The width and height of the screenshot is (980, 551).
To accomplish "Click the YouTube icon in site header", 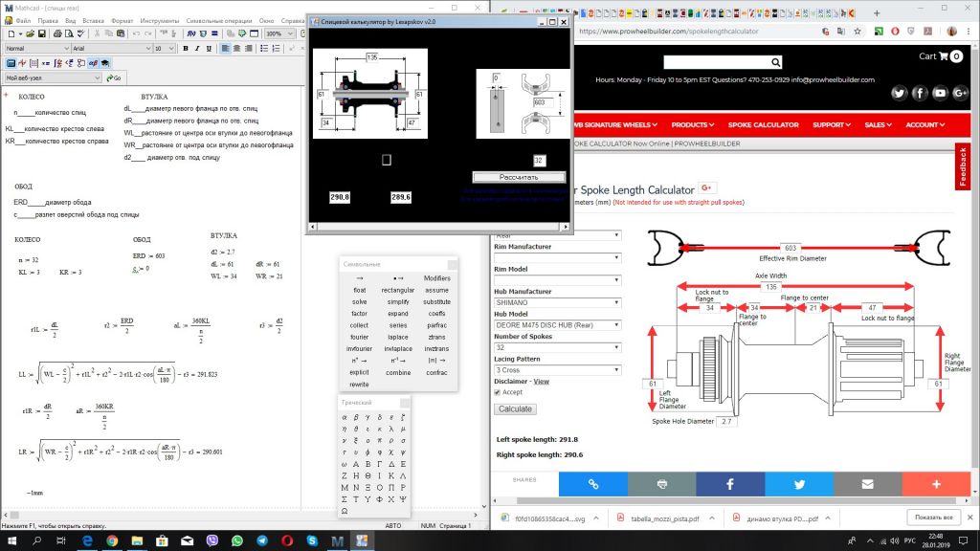I will [x=940, y=93].
